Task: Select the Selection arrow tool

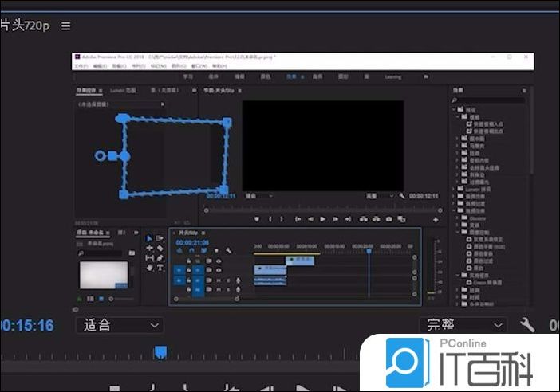Action: (150, 238)
